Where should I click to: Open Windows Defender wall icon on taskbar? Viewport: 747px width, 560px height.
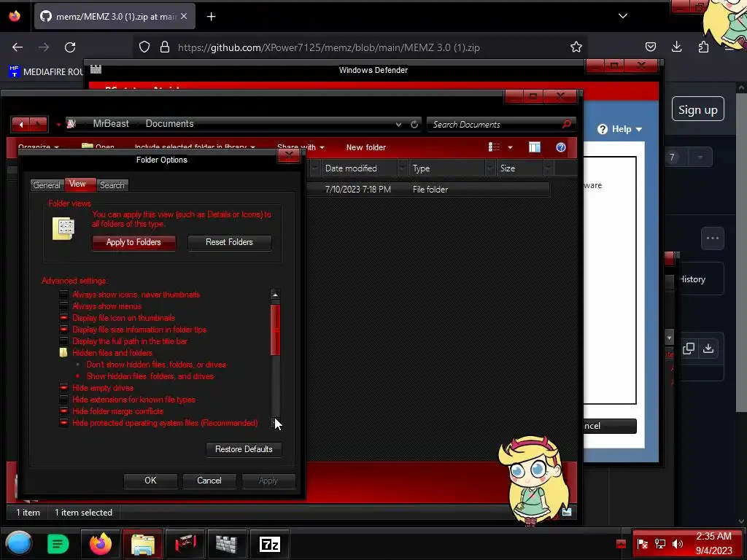226,544
